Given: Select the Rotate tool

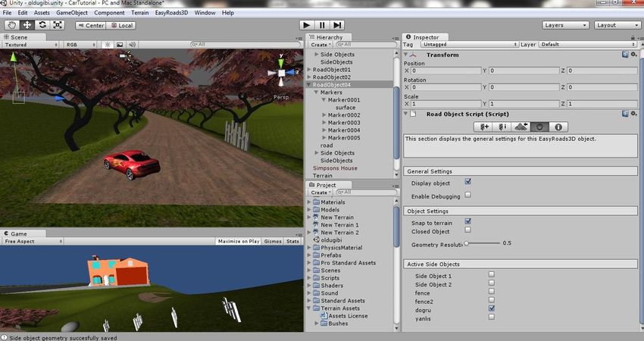Looking at the screenshot, I should pyautogui.click(x=42, y=25).
